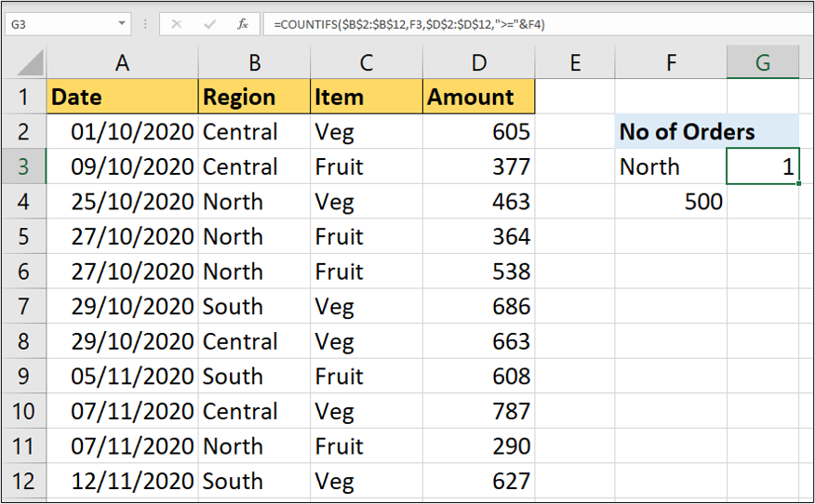Select column C header
The height and width of the screenshot is (504, 815).
click(367, 62)
